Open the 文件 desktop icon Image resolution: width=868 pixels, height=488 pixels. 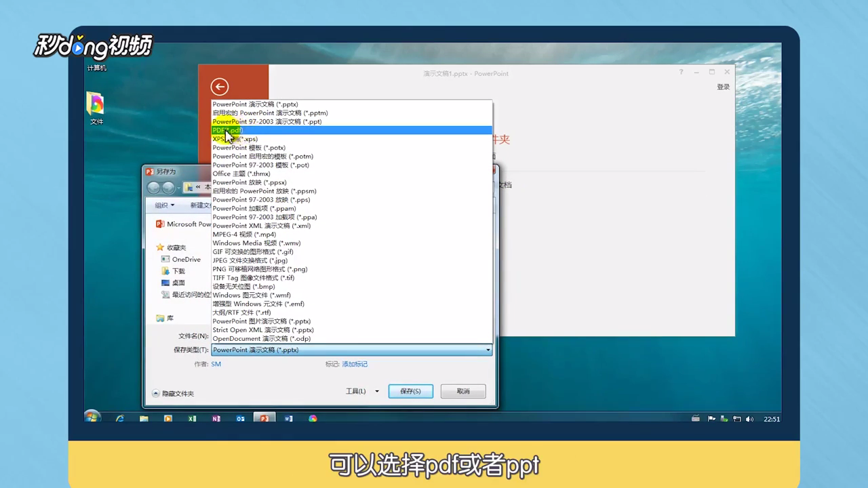pyautogui.click(x=96, y=108)
